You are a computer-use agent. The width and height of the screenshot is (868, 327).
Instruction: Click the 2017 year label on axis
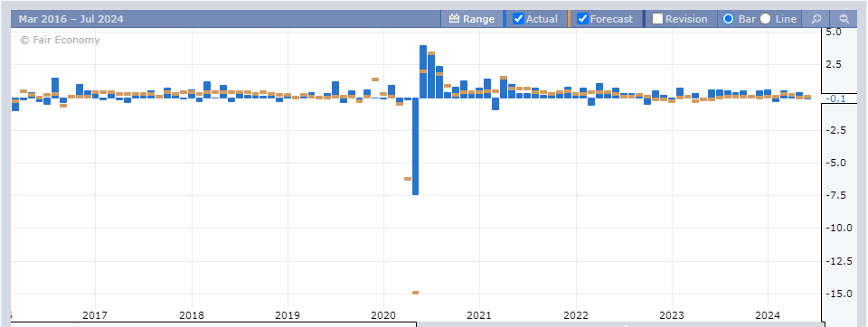pyautogui.click(x=95, y=315)
